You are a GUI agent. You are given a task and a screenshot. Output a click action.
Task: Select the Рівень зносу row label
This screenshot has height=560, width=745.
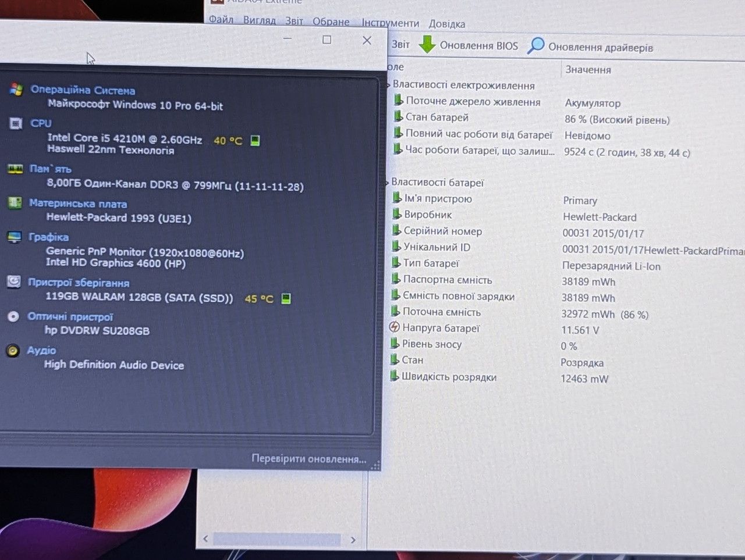click(x=432, y=344)
